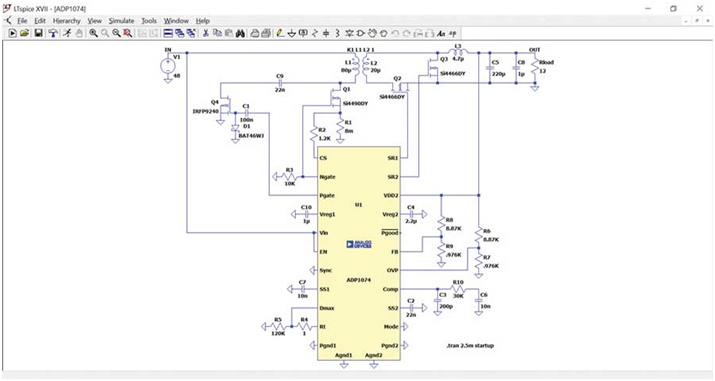
Task: Click the zoom in magnifier icon
Action: tap(93, 33)
